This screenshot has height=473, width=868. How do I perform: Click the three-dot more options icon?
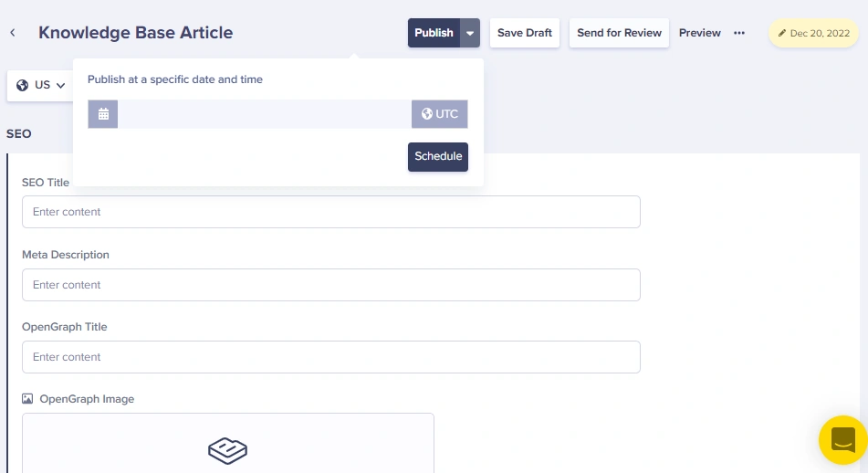tap(739, 33)
